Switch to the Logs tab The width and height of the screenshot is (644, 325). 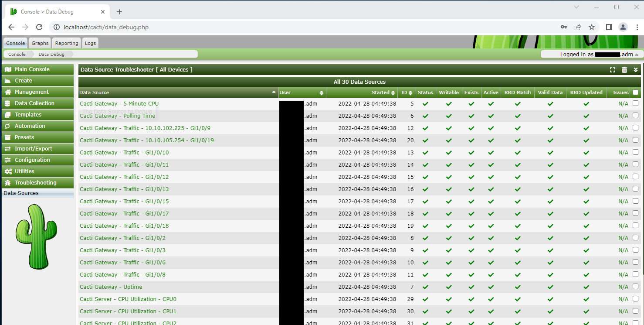tap(90, 43)
